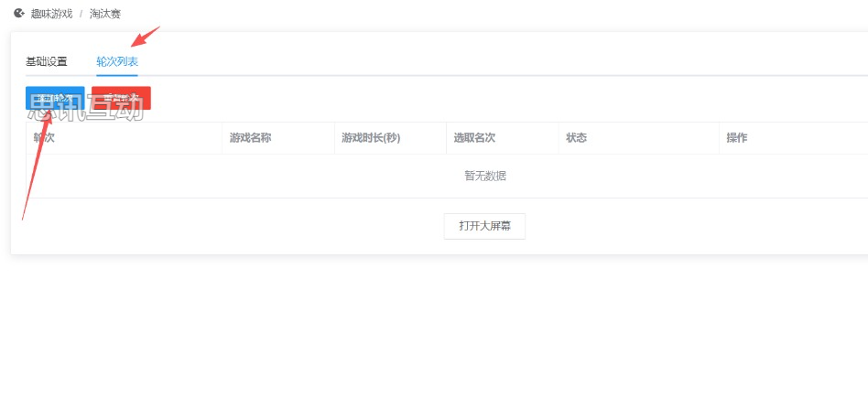Click the 选取名次 column header
Screen dimensions: 868x418
point(474,138)
